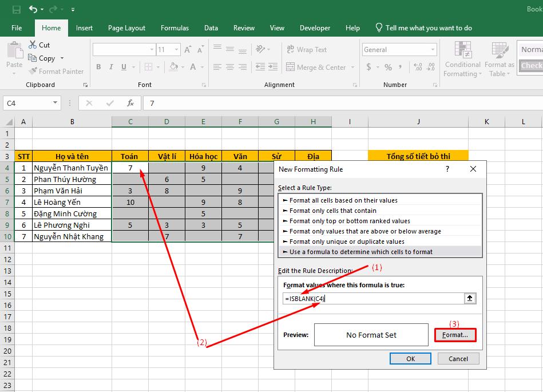Open the General number format dropdown

coord(434,49)
